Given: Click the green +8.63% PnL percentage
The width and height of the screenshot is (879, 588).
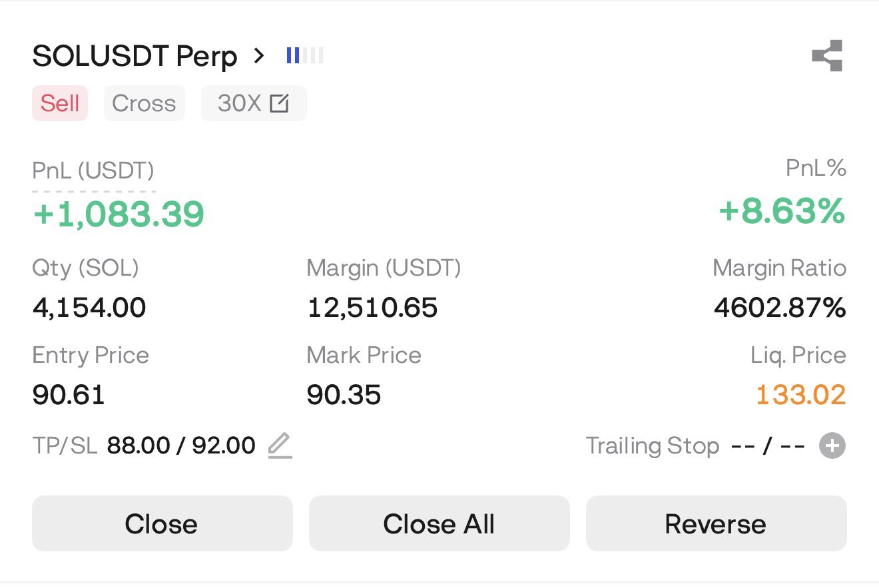Looking at the screenshot, I should pyautogui.click(x=782, y=212).
